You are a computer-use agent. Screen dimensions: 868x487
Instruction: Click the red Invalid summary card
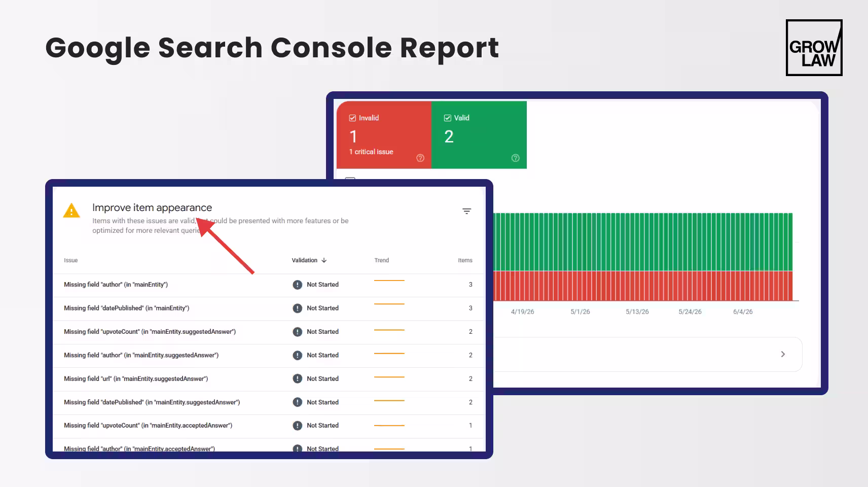tap(384, 135)
